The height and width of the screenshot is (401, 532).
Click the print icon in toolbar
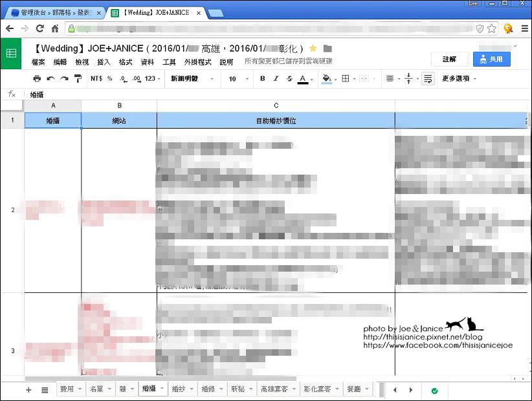37,79
